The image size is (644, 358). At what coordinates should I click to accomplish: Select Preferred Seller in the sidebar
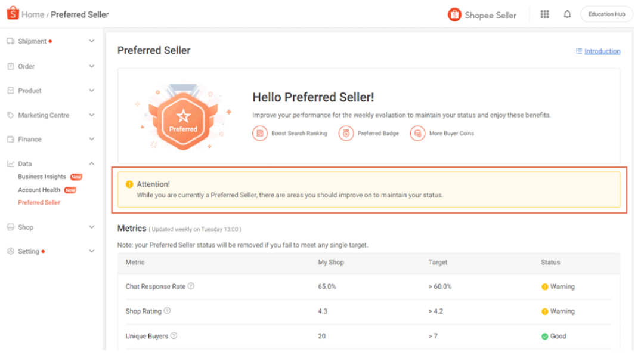[x=39, y=203]
